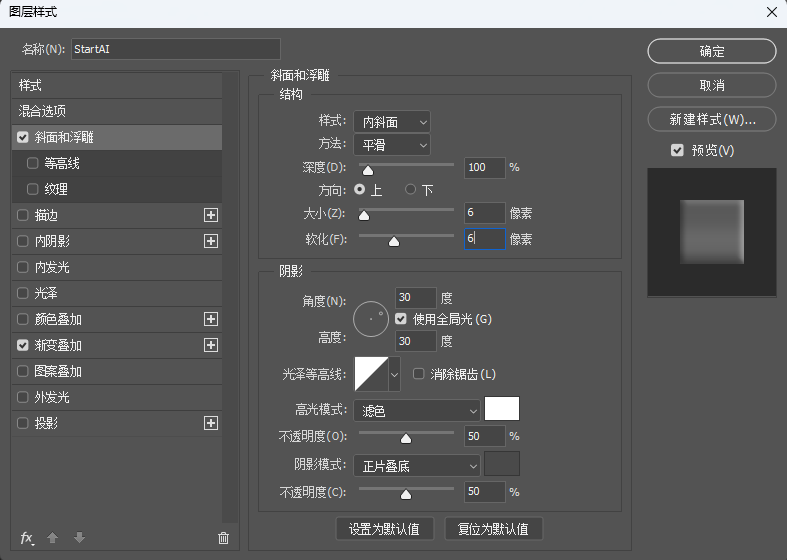
Task: Open the 光泽等高线 picker arrow
Action: tap(395, 374)
